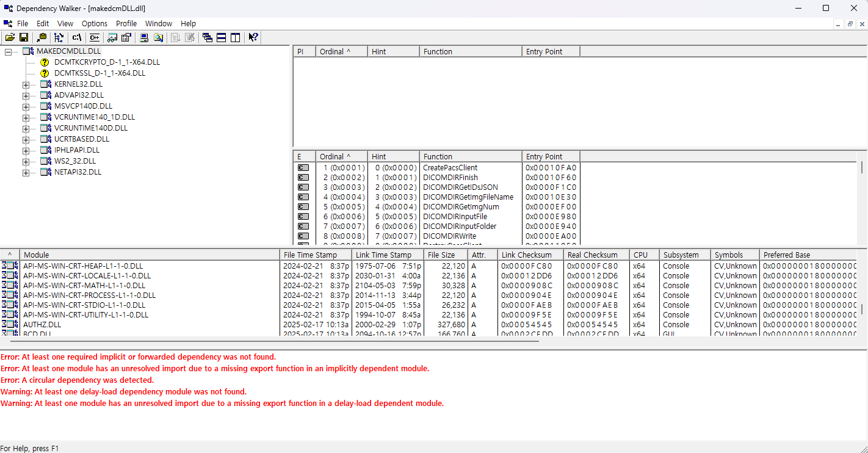Click the cascade windows toolbar icon
This screenshot has width=868, height=453.
(x=208, y=37)
